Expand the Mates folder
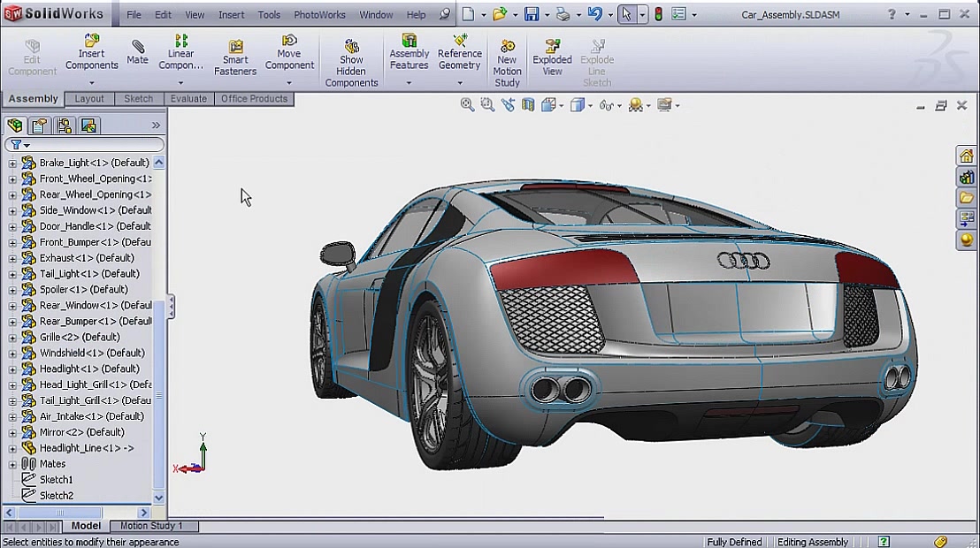Screen dimensions: 980x548 (11, 463)
